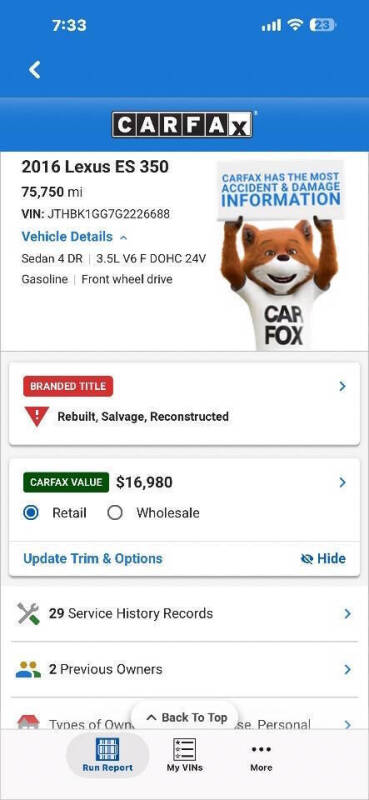Viewport: 369px width, 800px height.
Task: Click the red warning triangle icon
Action: point(37,416)
